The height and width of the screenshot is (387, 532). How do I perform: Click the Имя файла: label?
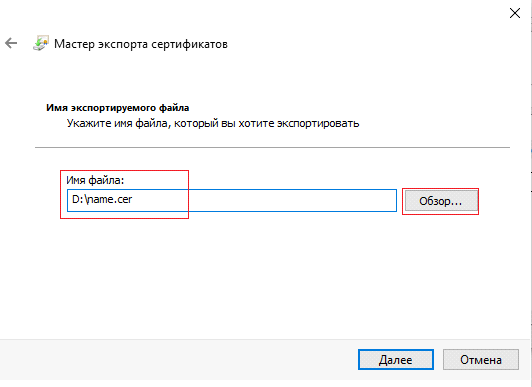(x=95, y=180)
